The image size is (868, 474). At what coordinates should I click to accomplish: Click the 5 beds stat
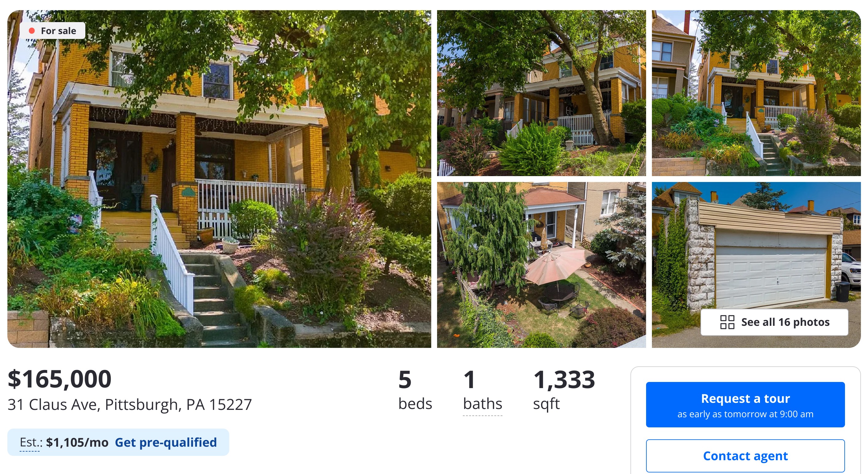pyautogui.click(x=415, y=390)
